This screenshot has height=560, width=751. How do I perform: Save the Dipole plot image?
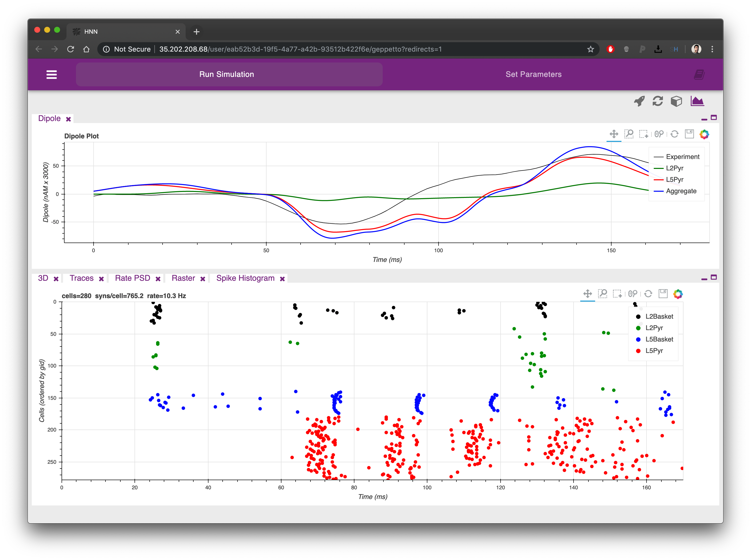click(x=689, y=134)
